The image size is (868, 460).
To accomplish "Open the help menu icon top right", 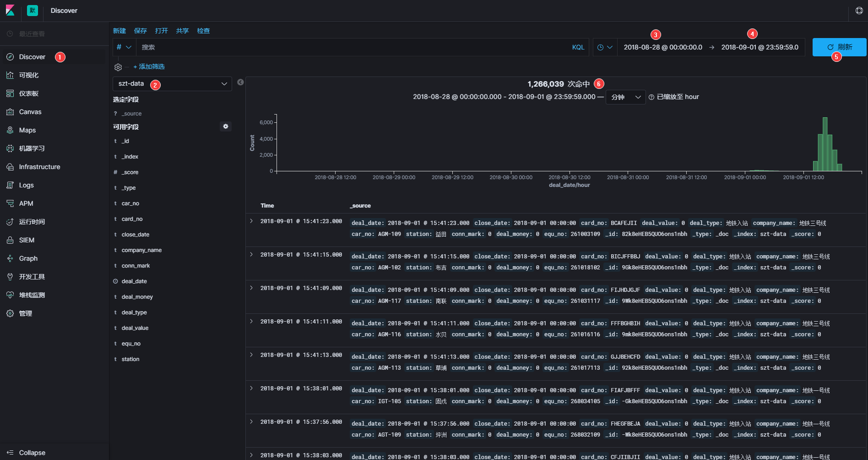I will [x=859, y=11].
